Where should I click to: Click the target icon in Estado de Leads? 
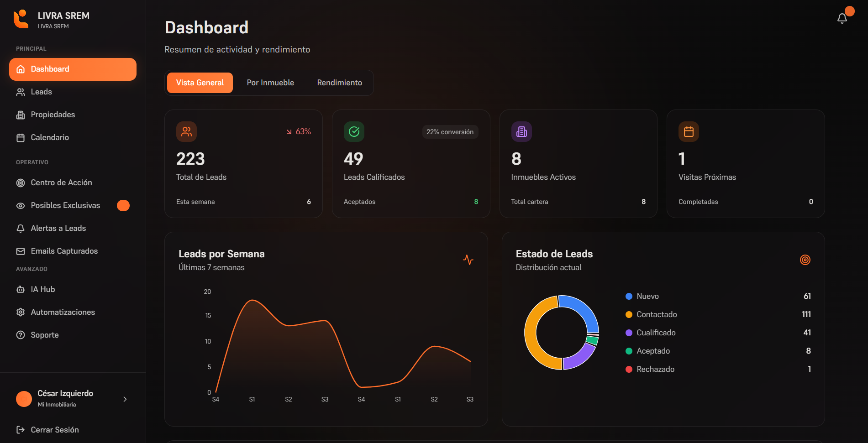(x=805, y=260)
